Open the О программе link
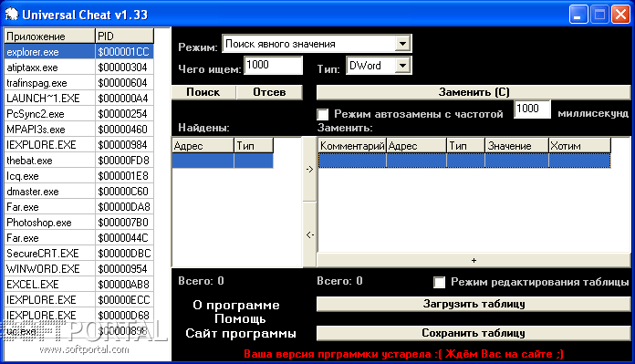Viewport: 635px width, 364px height. [236, 305]
